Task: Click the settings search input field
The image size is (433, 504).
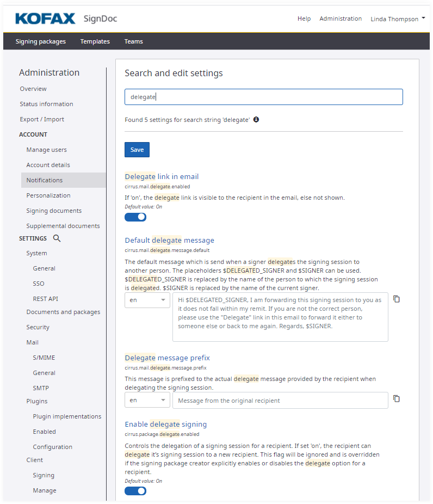Action: (x=264, y=97)
